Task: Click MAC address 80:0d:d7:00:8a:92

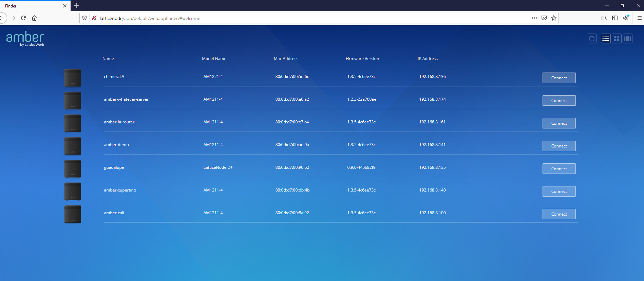Action: (x=292, y=213)
